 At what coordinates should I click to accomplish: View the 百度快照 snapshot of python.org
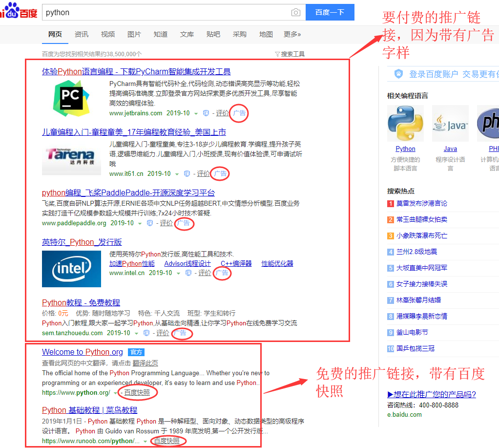138,392
